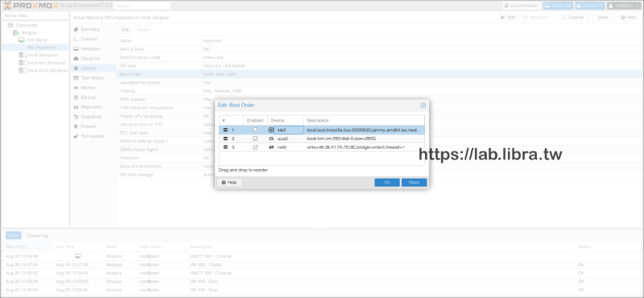Close the Edit: Boot Order dialog
The height and width of the screenshot is (298, 644).
coord(423,106)
